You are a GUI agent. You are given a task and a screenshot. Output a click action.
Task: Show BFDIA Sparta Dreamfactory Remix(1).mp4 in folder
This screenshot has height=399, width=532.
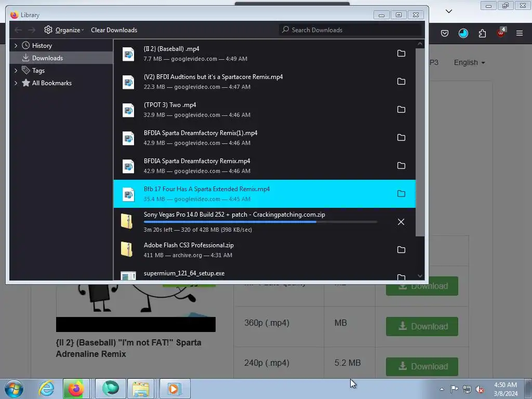pos(401,137)
